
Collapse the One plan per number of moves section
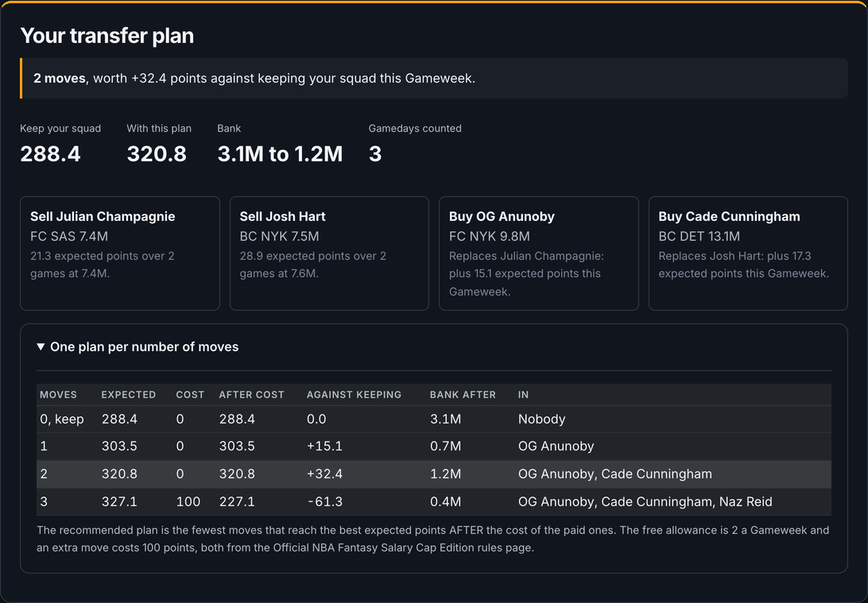(138, 347)
